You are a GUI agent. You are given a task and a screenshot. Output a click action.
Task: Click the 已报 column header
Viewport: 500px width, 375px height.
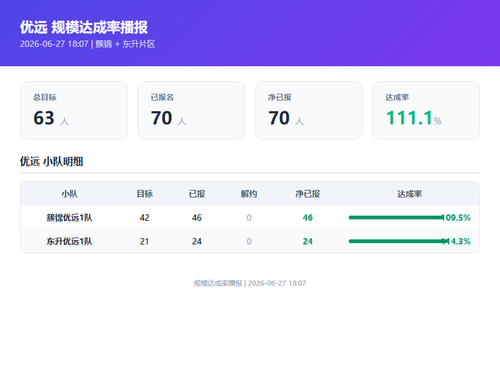click(x=197, y=194)
